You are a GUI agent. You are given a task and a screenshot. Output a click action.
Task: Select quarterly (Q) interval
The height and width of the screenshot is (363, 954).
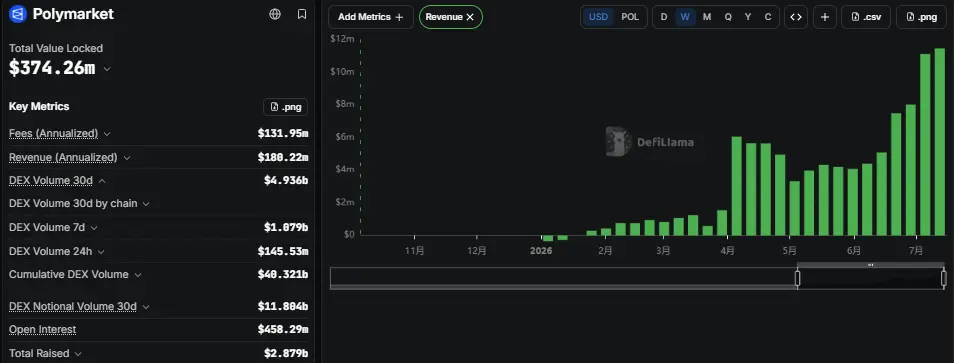tap(728, 17)
